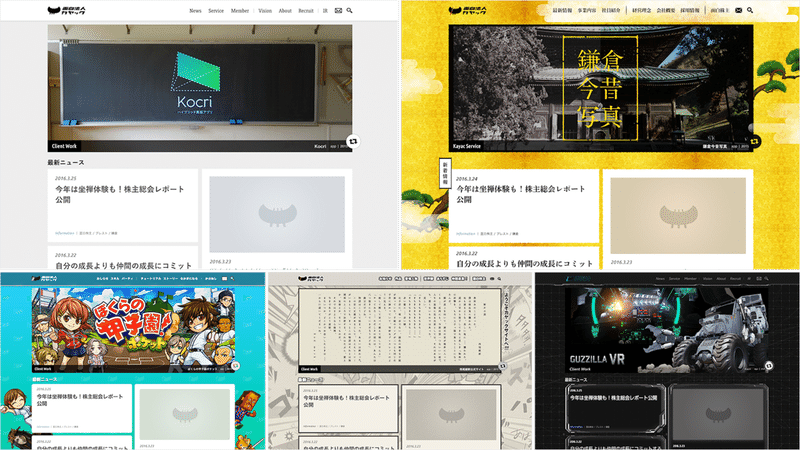Click the refresh icon on the Kamakura photo banner
Screen dimensions: 800x450
(754, 141)
